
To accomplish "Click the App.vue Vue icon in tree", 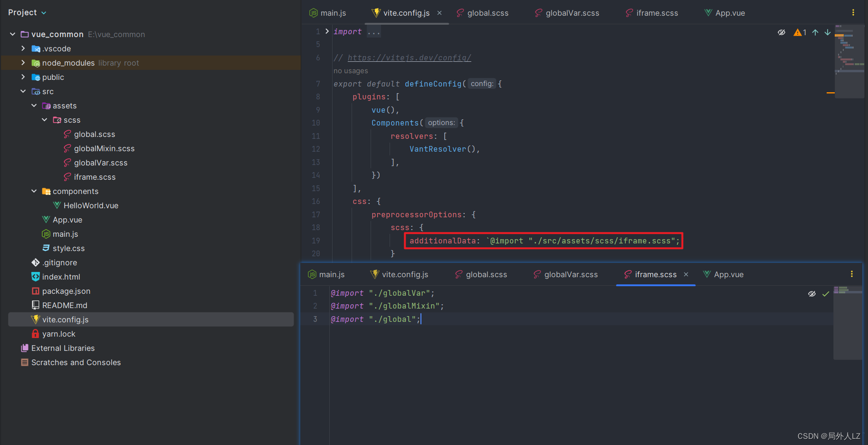I will coord(46,220).
